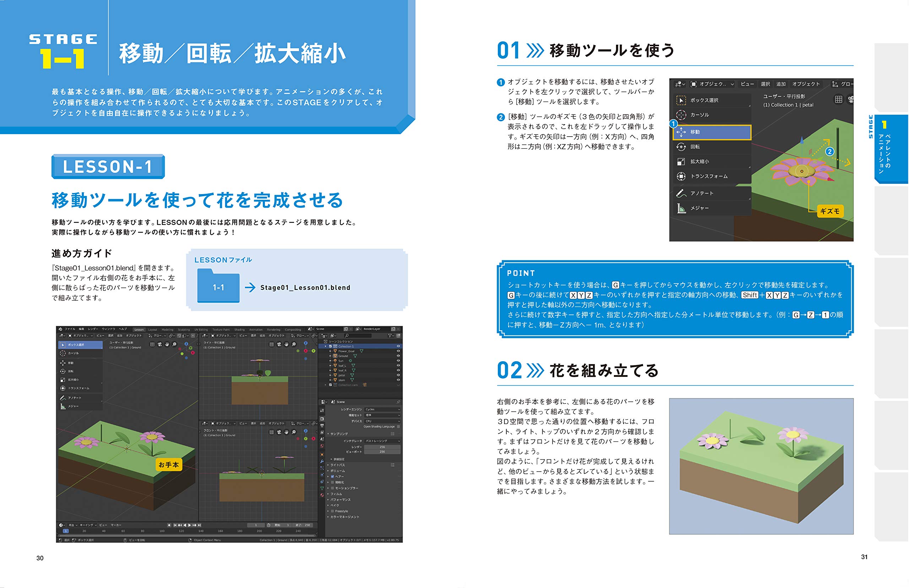Screen dimensions: 909x588
Task: Switch to the Animation workspace tab
Action: pos(256,329)
